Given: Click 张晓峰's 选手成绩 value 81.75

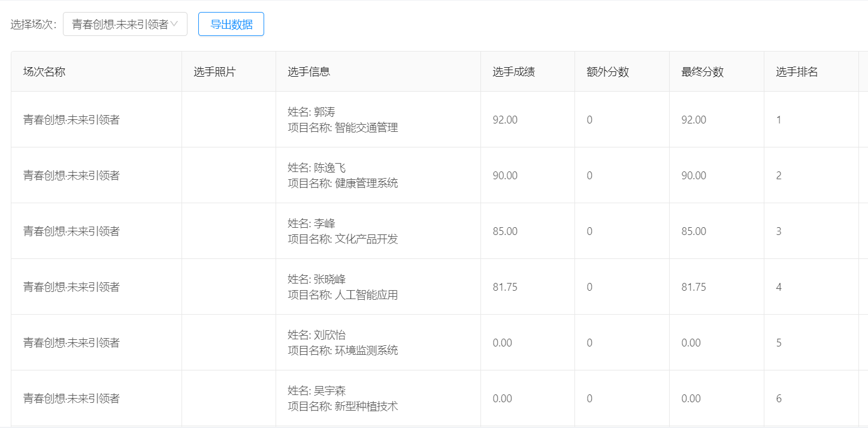Looking at the screenshot, I should coord(505,287).
